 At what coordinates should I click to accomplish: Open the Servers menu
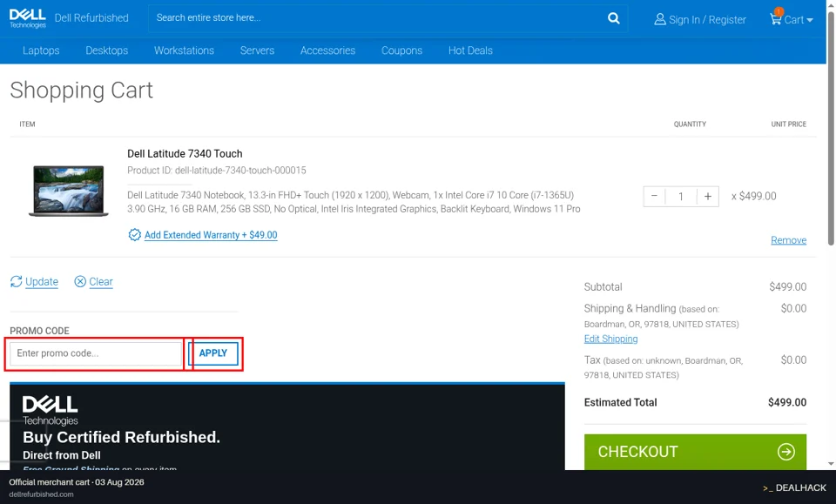pyautogui.click(x=257, y=50)
